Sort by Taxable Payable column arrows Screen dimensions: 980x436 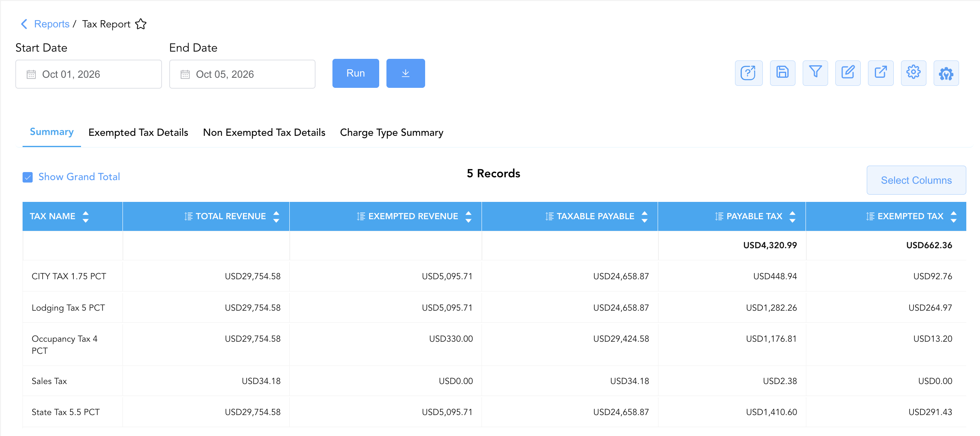(644, 217)
